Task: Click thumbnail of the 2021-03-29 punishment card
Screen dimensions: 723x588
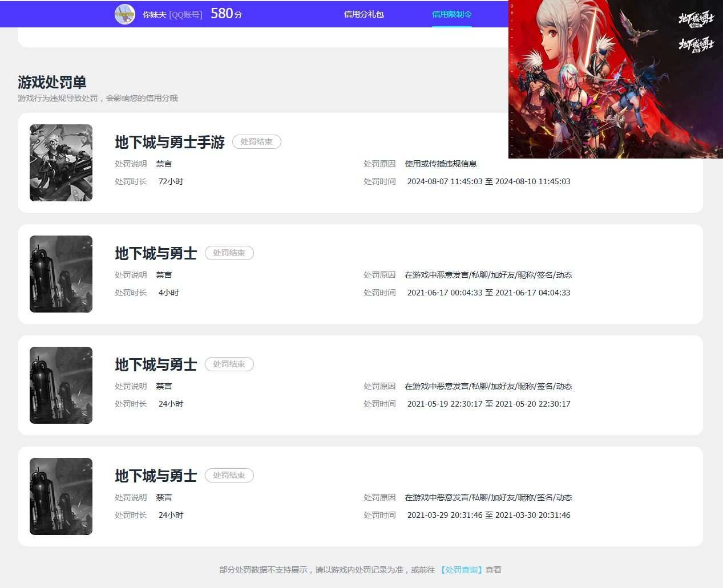Action: click(x=61, y=496)
